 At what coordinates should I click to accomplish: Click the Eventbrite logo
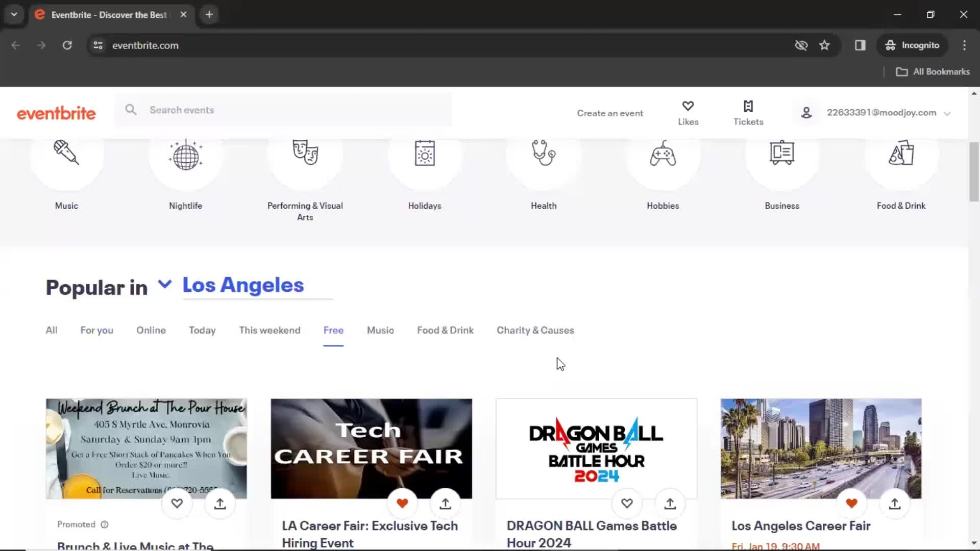56,113
